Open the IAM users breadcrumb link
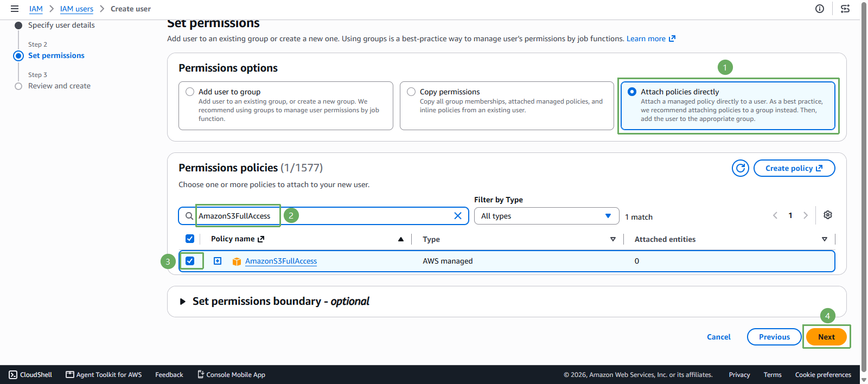This screenshot has width=868, height=384. click(x=76, y=9)
